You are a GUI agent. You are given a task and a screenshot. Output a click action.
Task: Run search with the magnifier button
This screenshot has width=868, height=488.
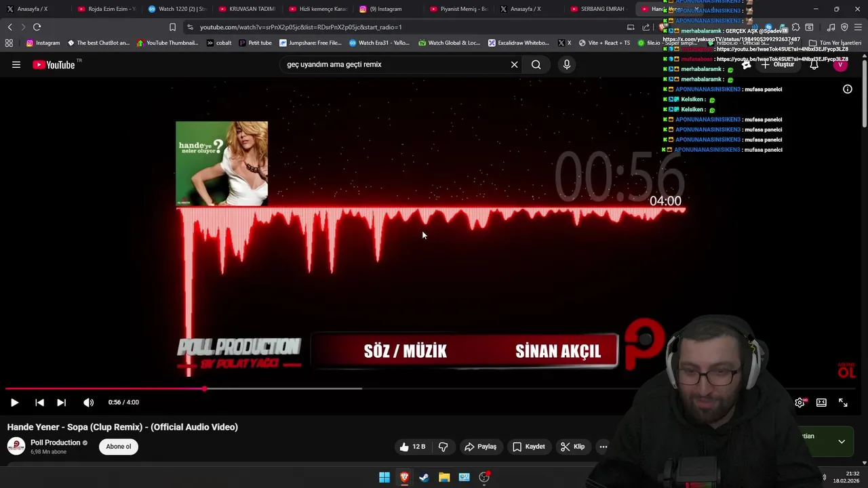(536, 64)
